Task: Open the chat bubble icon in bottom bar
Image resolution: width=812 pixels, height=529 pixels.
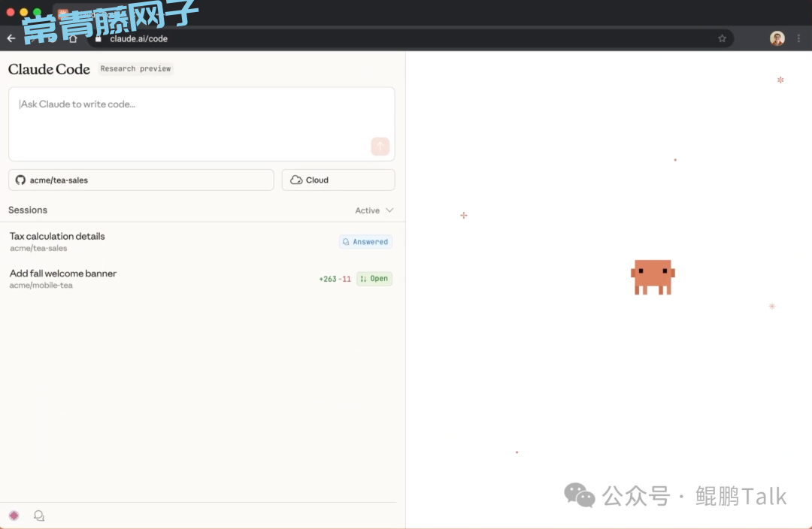Action: tap(39, 515)
